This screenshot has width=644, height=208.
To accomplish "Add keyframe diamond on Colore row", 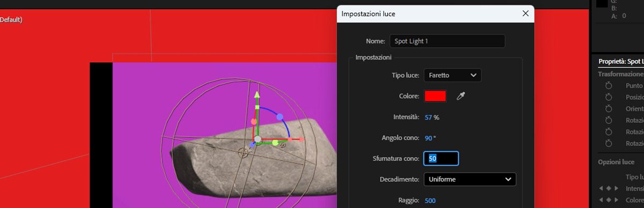I will pyautogui.click(x=609, y=200).
